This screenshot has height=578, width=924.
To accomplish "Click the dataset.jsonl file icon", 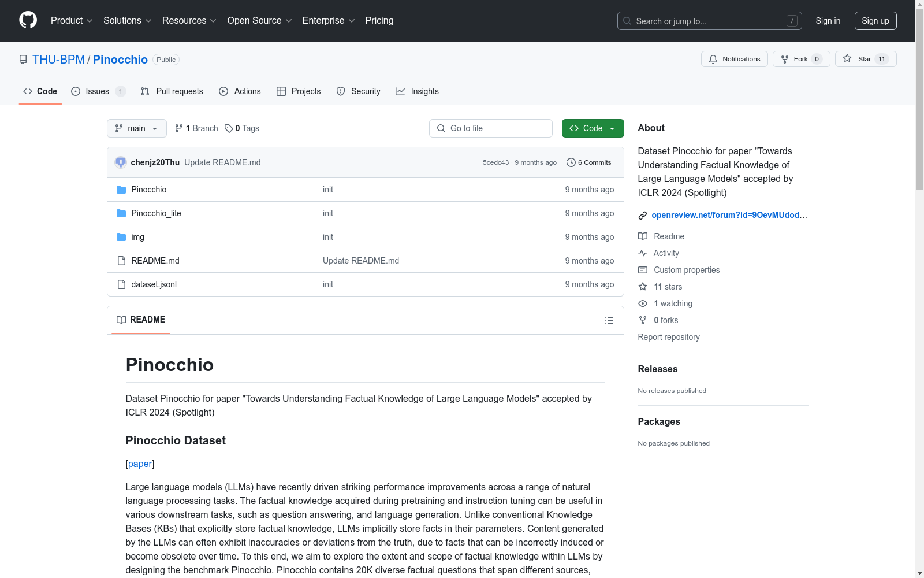I will [121, 284].
